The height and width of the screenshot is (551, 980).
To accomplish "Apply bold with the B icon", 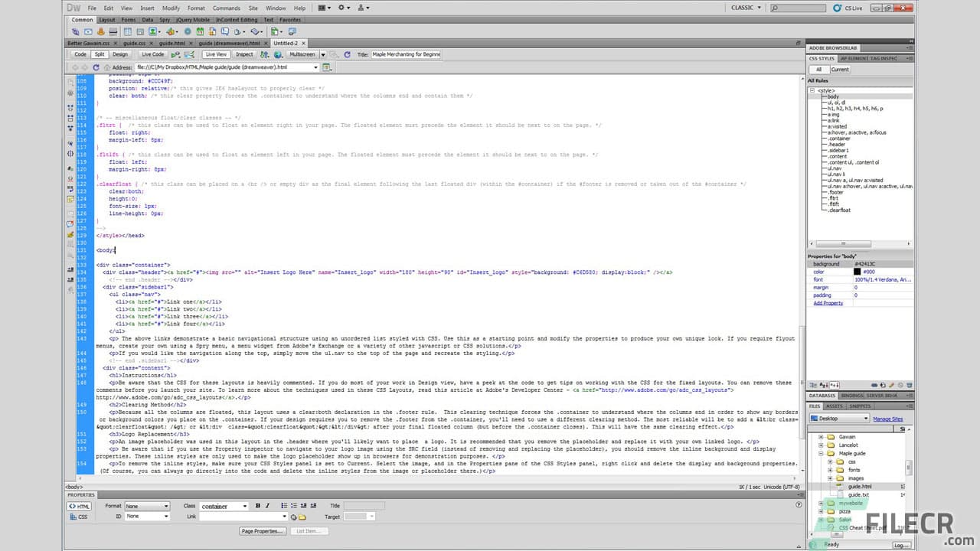I will pyautogui.click(x=257, y=505).
